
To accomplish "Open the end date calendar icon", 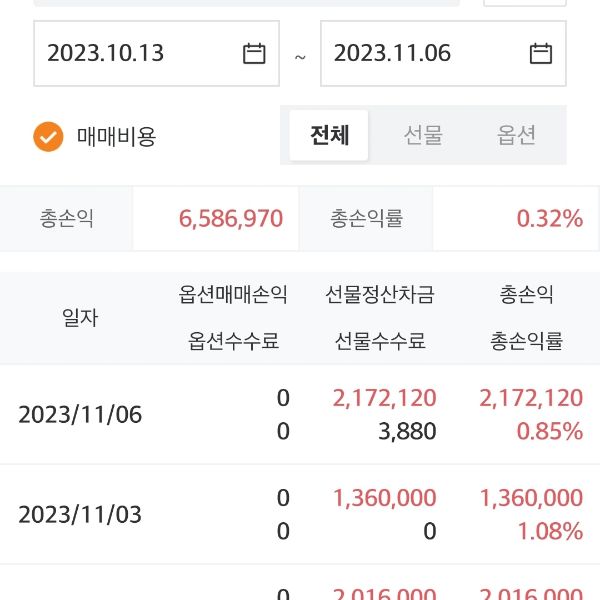I will pos(540,53).
